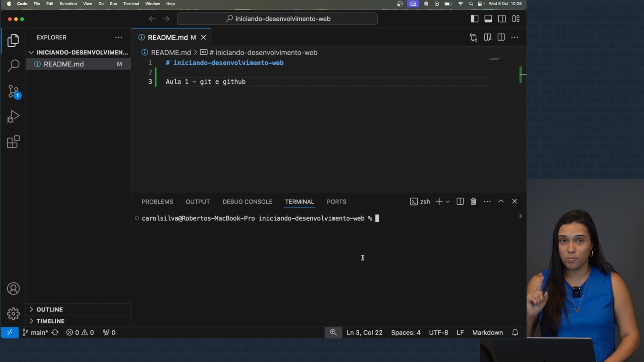The height and width of the screenshot is (362, 644).
Task: Toggle the bottom panel visibility
Action: [x=488, y=19]
